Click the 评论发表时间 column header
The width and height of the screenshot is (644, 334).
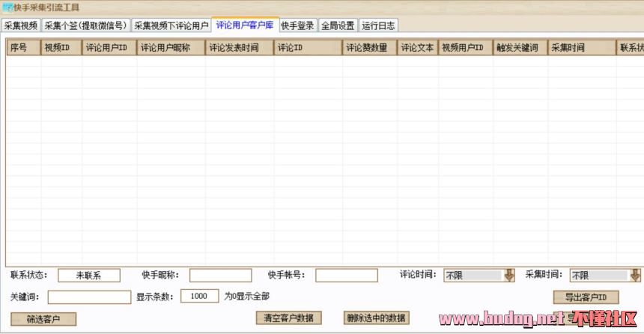point(240,48)
